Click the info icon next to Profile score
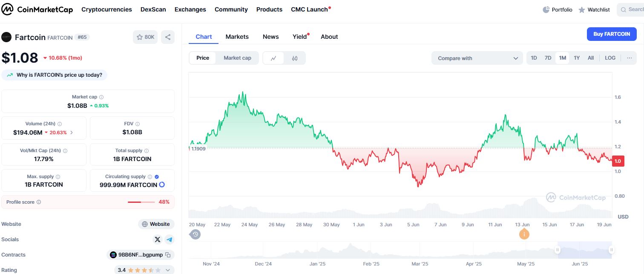This screenshot has height=274, width=644. (39, 202)
